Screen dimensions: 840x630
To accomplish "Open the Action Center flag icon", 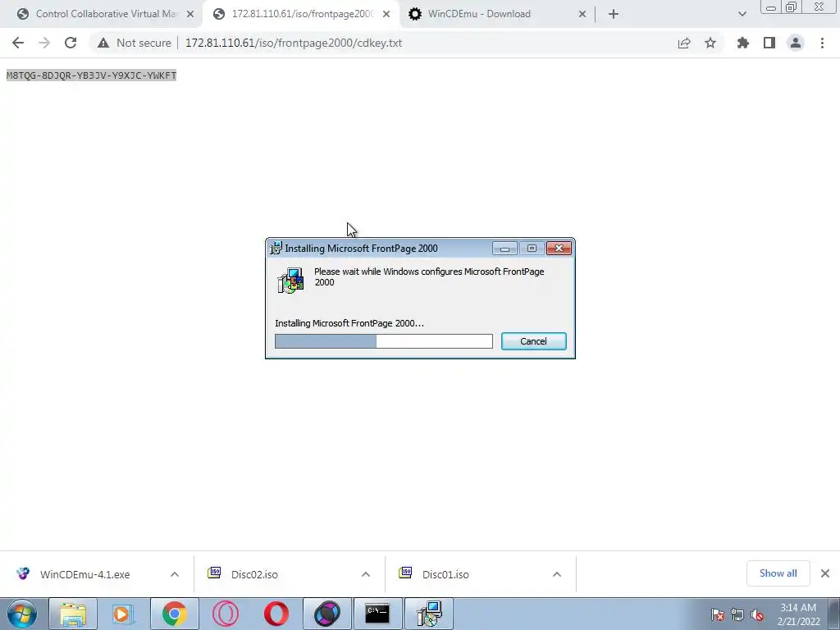I will coord(718,615).
